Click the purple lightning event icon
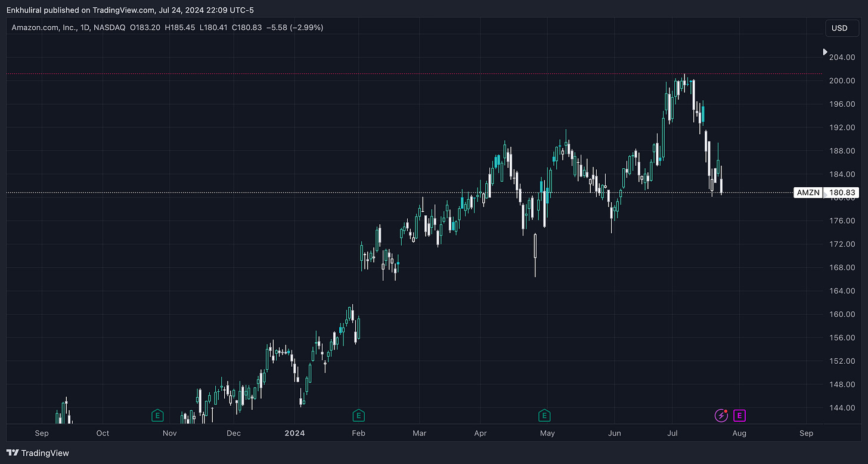The height and width of the screenshot is (464, 868). 721,415
